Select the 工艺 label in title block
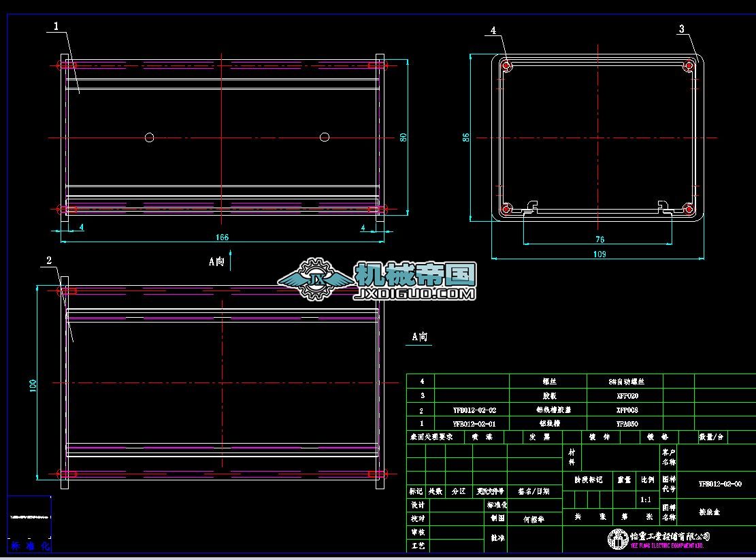This screenshot has width=756, height=560. coord(418,546)
